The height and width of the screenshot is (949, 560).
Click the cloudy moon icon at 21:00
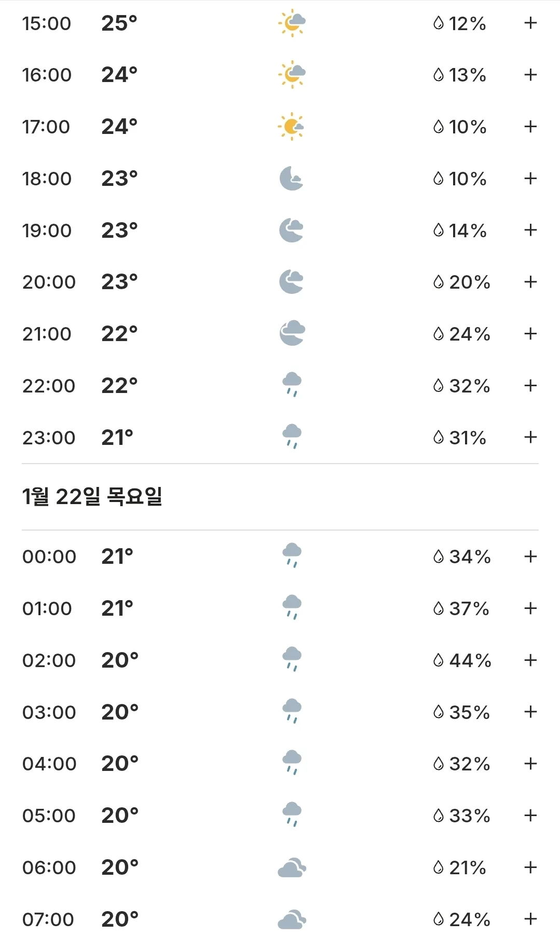click(x=292, y=333)
